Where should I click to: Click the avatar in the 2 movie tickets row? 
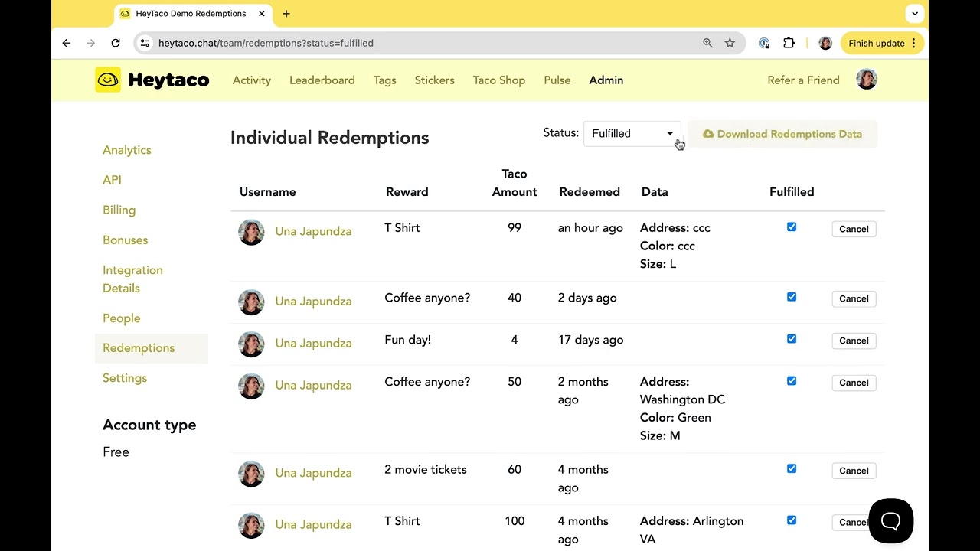click(251, 474)
